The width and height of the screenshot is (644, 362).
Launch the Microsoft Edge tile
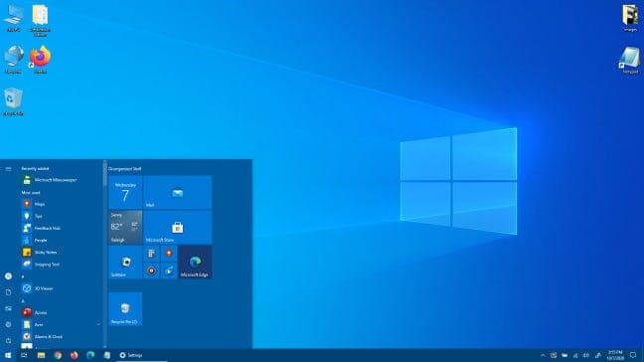(195, 263)
